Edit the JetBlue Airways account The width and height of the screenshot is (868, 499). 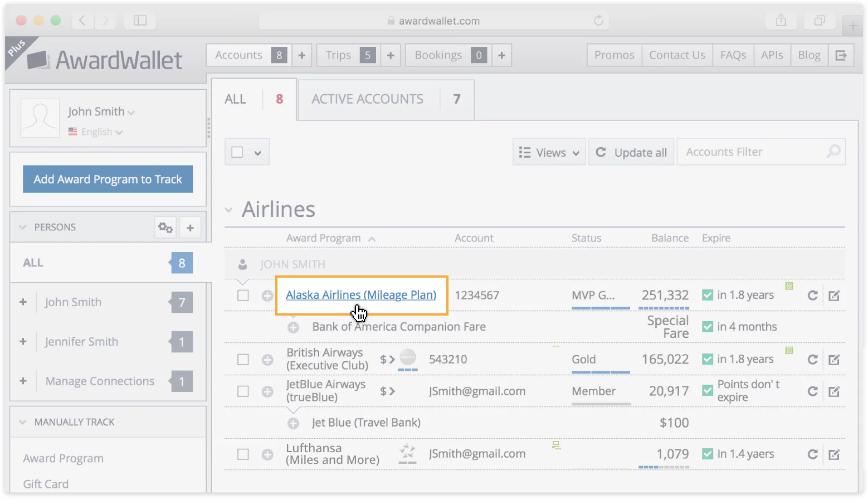[x=834, y=391]
